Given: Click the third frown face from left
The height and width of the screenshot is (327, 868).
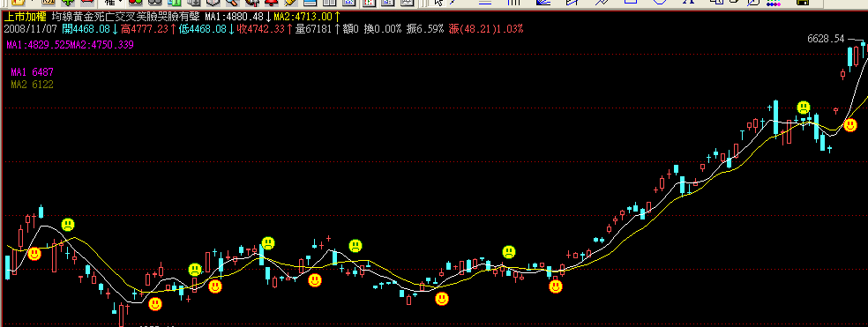Looking at the screenshot, I should tap(268, 243).
